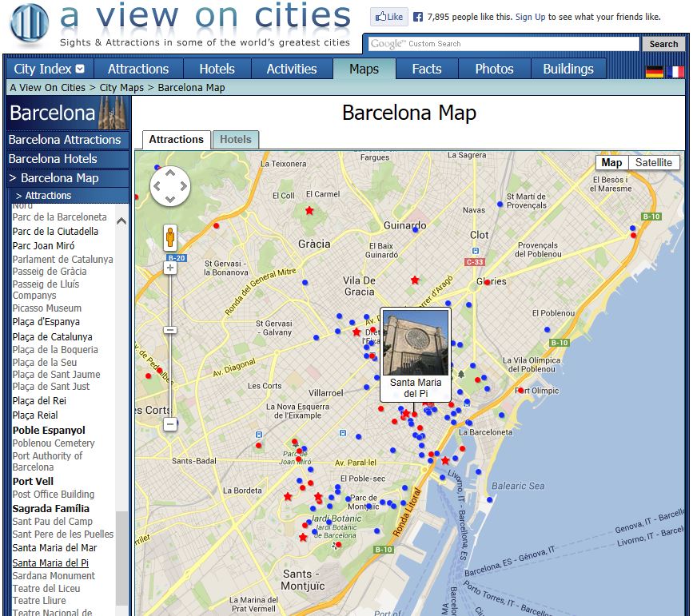Screen dimensions: 693x616
Task: Zoom in with the map plus button
Action: [170, 268]
